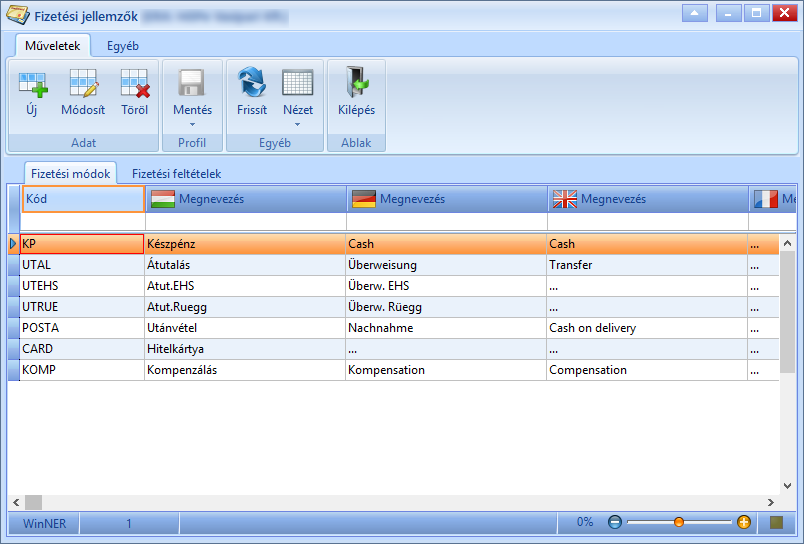Click the Mentés floppy disk icon

click(x=191, y=83)
